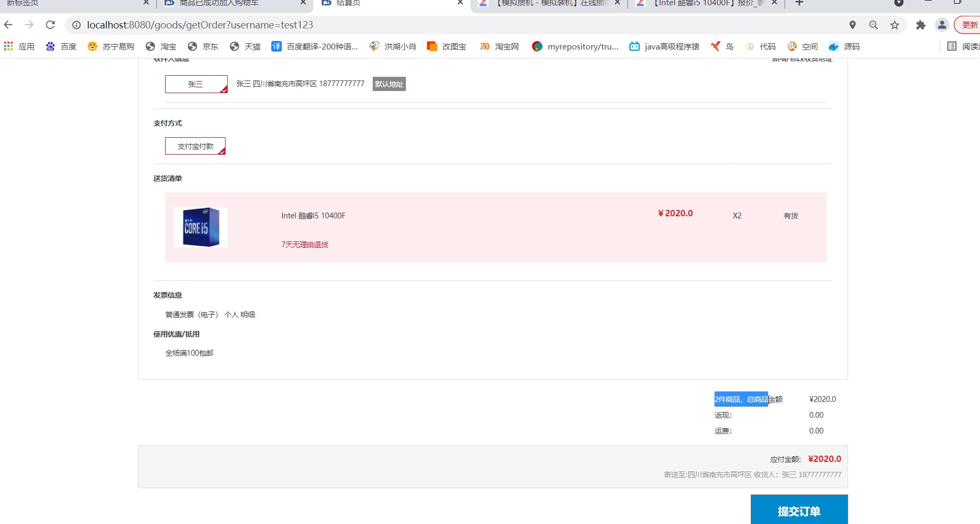Click the 默认地址 tag

(389, 84)
